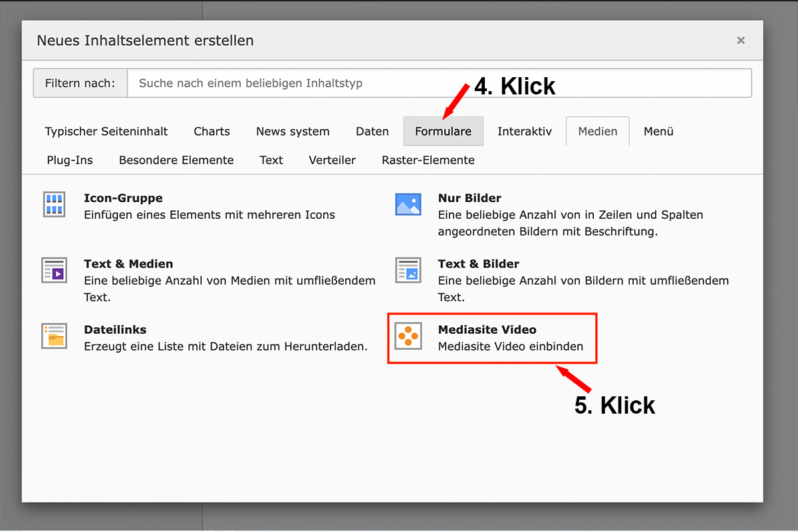
Task: Select the Mediasite Video orange icon
Action: click(x=408, y=336)
